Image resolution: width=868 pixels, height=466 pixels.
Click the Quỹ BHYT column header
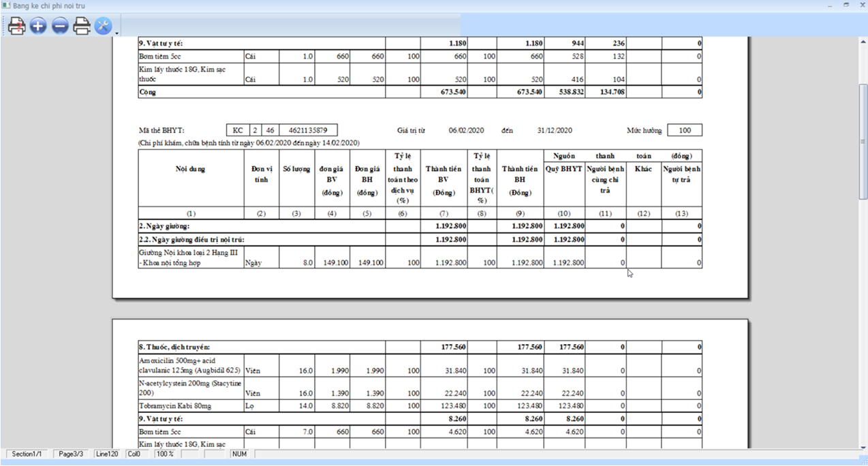(x=564, y=168)
